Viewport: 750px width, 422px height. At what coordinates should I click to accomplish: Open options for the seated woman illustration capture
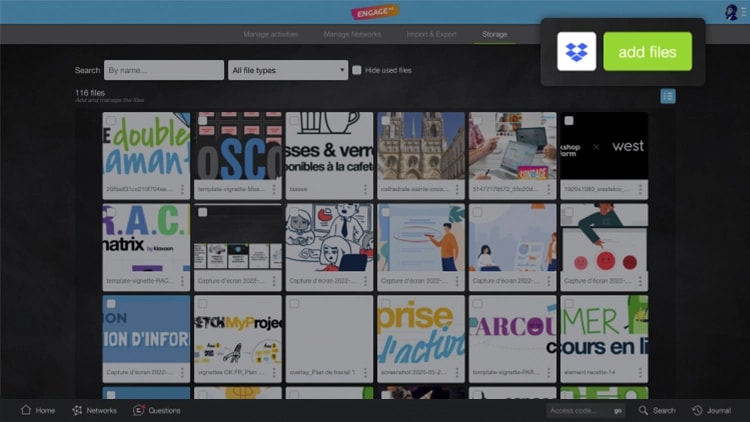[x=549, y=281]
